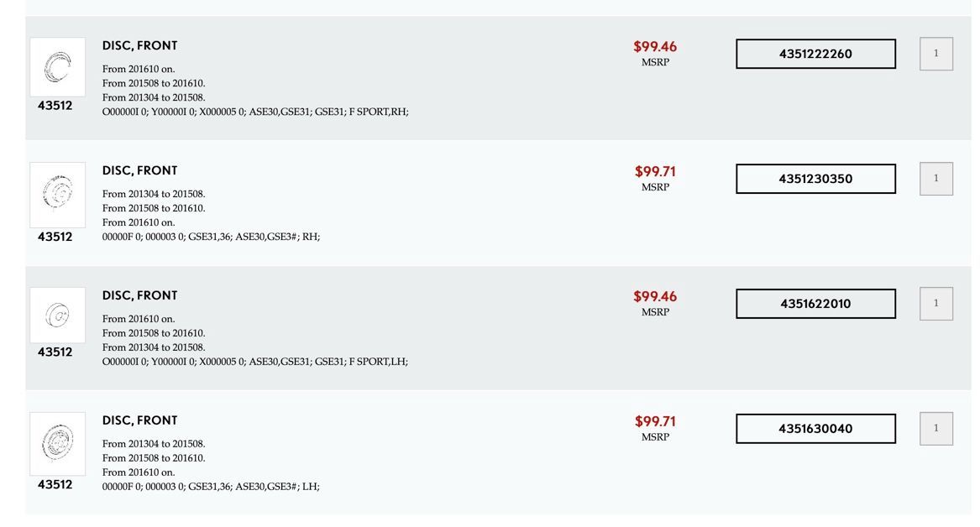The height and width of the screenshot is (527, 980).
Task: Select part number 4351230350
Action: [815, 179]
